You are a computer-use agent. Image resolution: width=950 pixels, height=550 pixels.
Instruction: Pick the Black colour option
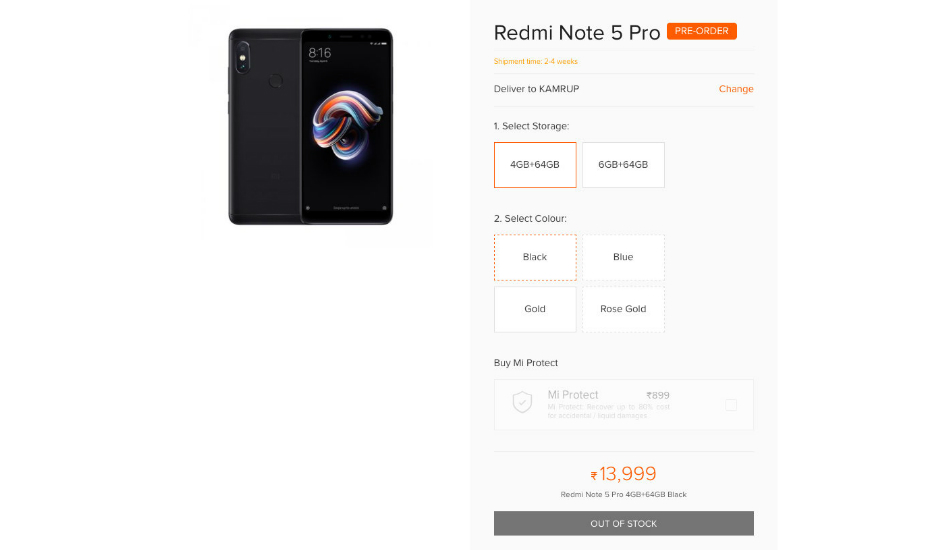pyautogui.click(x=535, y=257)
